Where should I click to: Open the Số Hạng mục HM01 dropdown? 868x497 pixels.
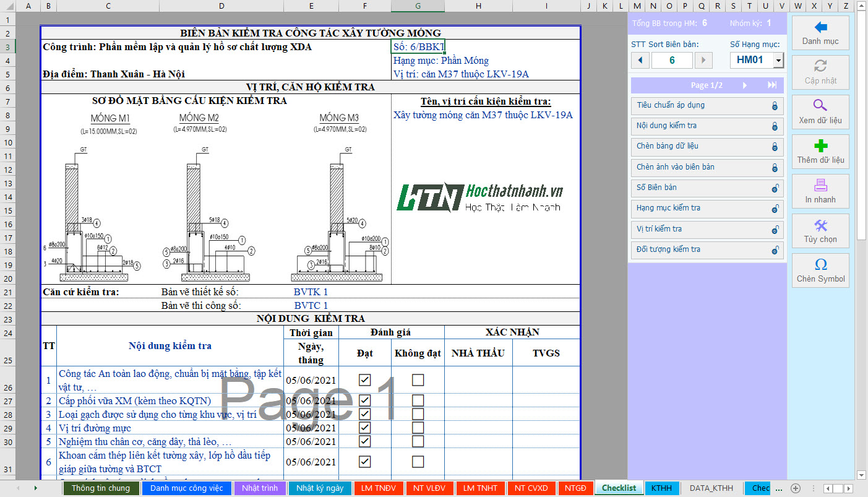point(778,61)
